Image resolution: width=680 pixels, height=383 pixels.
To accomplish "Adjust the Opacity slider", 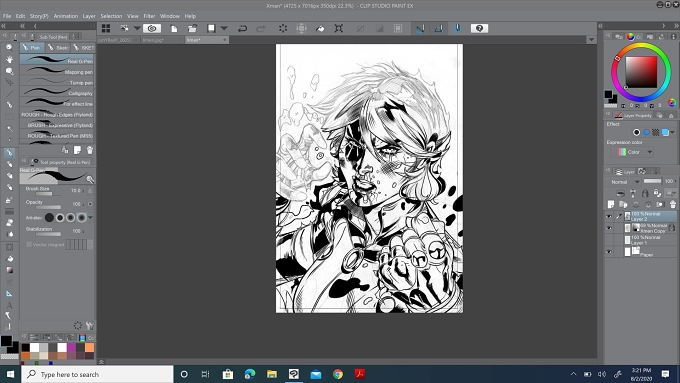I will click(48, 207).
